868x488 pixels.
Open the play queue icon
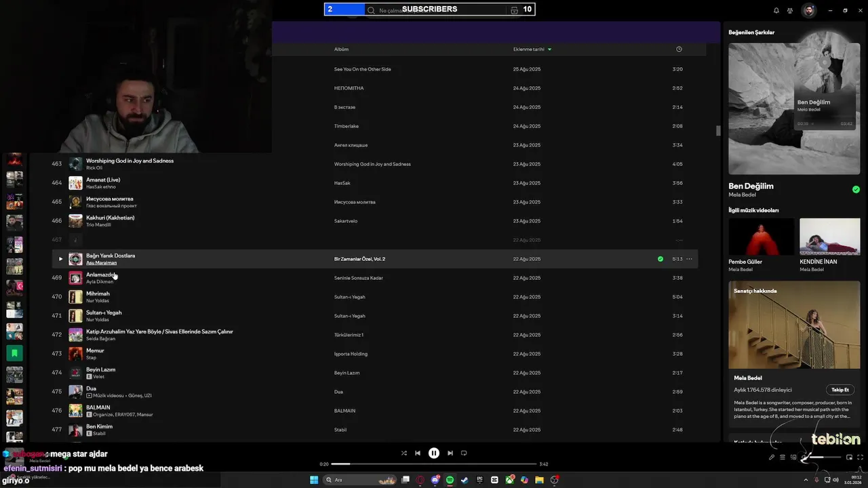tap(783, 457)
